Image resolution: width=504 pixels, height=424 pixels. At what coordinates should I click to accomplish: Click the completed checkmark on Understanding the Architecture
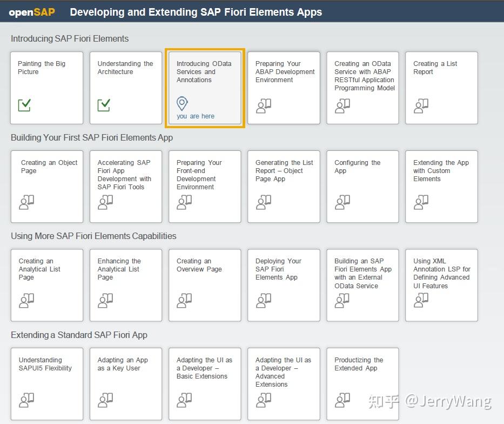pyautogui.click(x=103, y=106)
